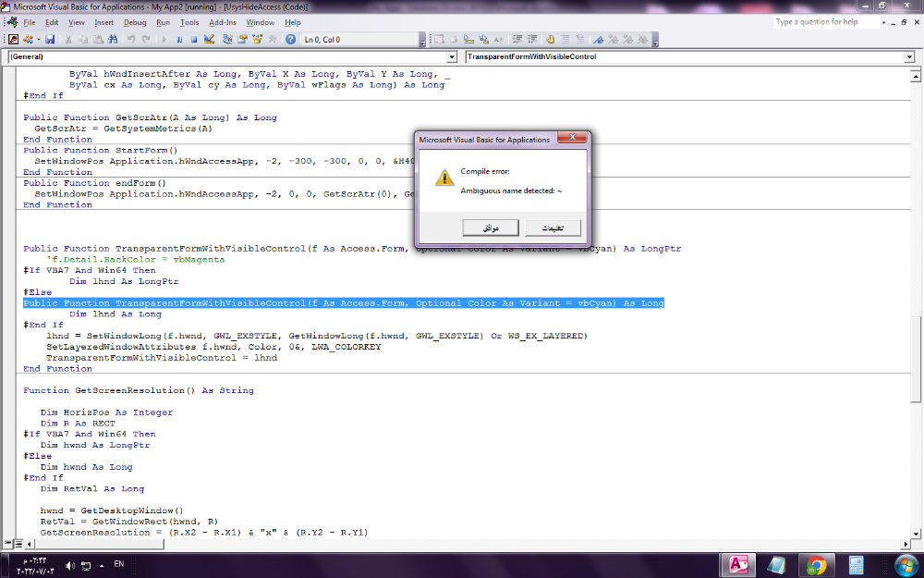924x578 pixels.
Task: Click the EN language indicator in taskbar
Action: [119, 564]
